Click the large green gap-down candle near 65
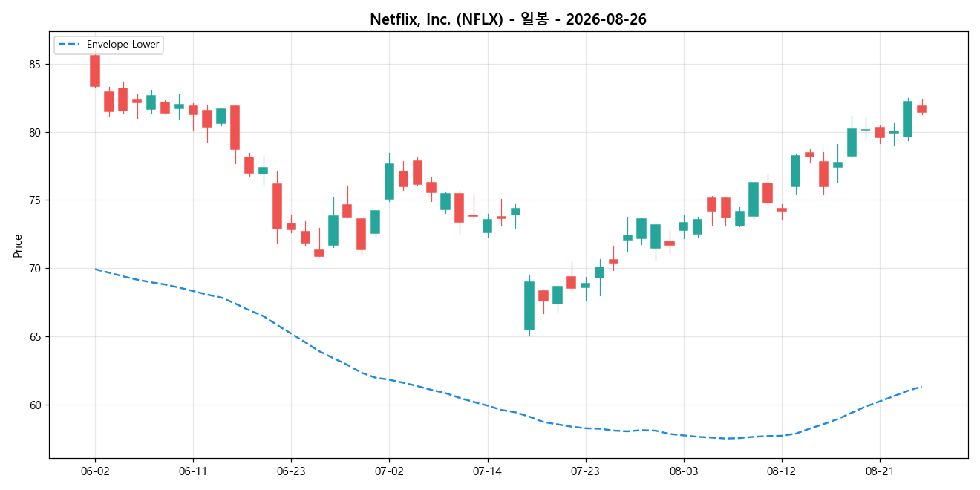The width and height of the screenshot is (980, 490). pos(529,306)
